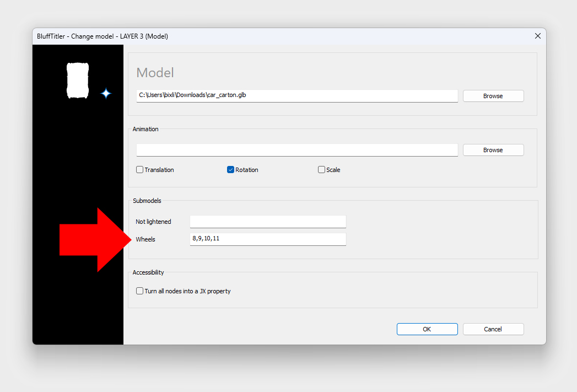The image size is (577, 392).
Task: Click the Wheels field containing 8,9,10,11
Action: click(x=268, y=239)
